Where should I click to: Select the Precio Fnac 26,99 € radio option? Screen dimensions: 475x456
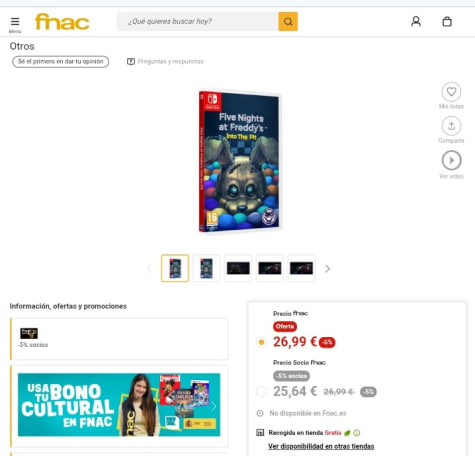(x=261, y=342)
